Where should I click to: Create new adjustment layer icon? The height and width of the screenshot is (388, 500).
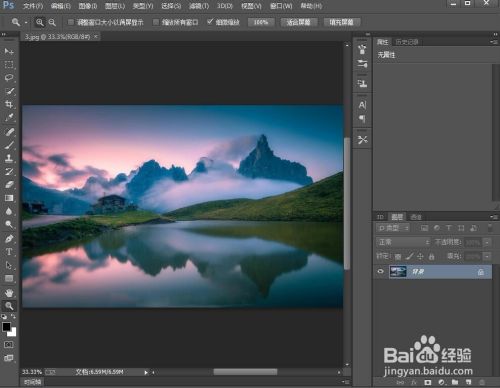(442, 382)
